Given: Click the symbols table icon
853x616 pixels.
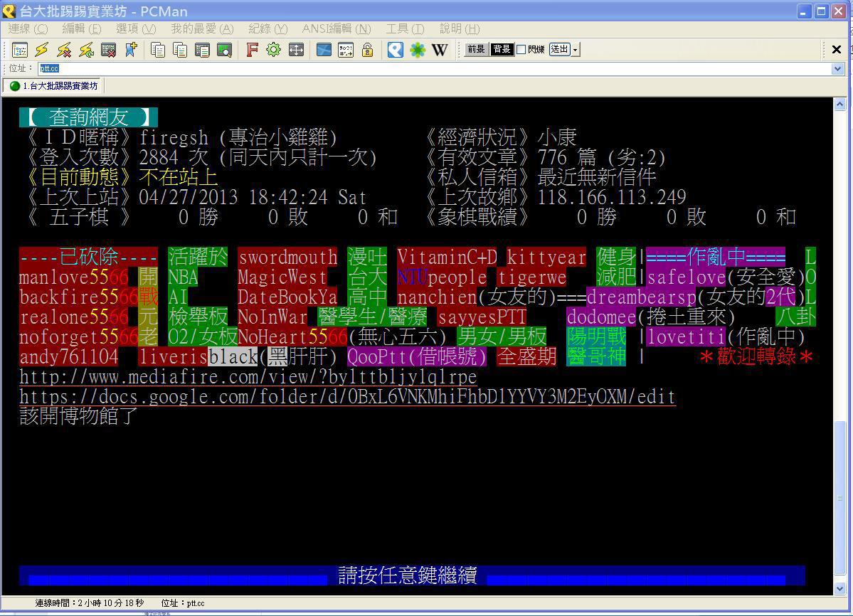Looking at the screenshot, I should 346,50.
